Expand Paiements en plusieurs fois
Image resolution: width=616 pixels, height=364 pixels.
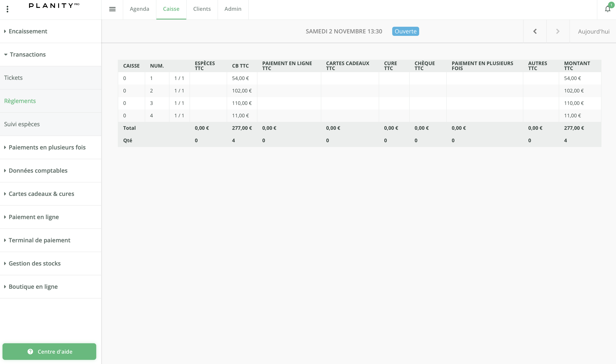click(x=47, y=147)
